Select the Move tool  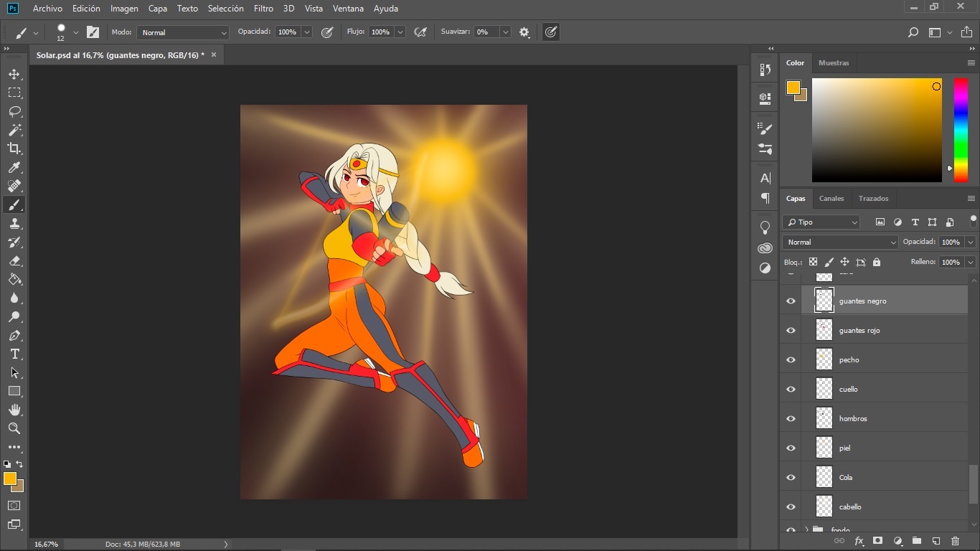point(14,74)
